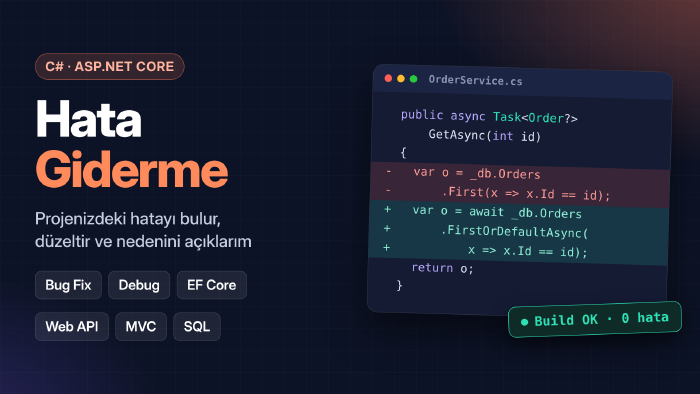Click the 'GetAsync(int id)' code line
Screen dimensions: 700x394
tap(485, 135)
